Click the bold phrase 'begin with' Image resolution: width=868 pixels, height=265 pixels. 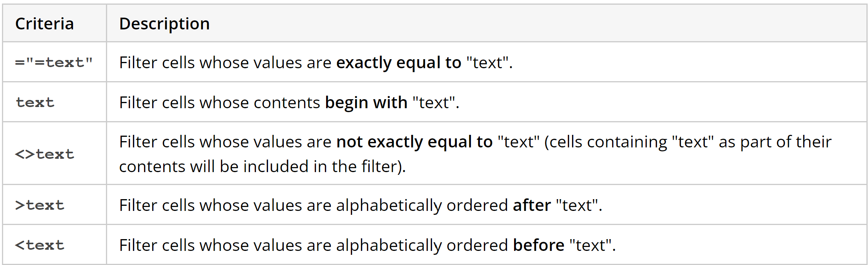(366, 103)
